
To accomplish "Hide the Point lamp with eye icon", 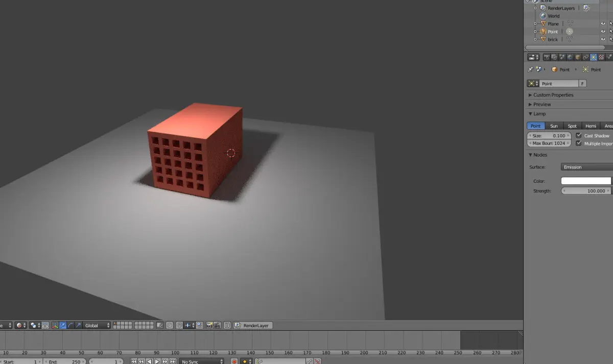I will coord(603,31).
